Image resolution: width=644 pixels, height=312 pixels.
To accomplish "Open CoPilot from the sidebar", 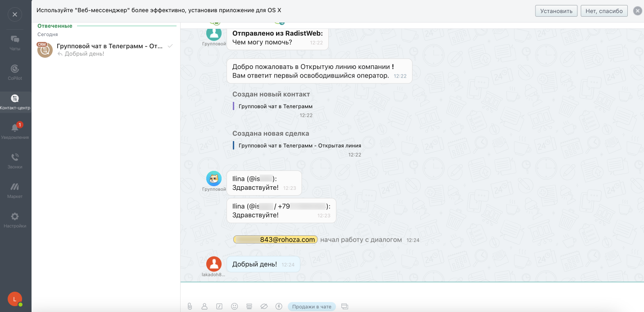I will [x=15, y=72].
